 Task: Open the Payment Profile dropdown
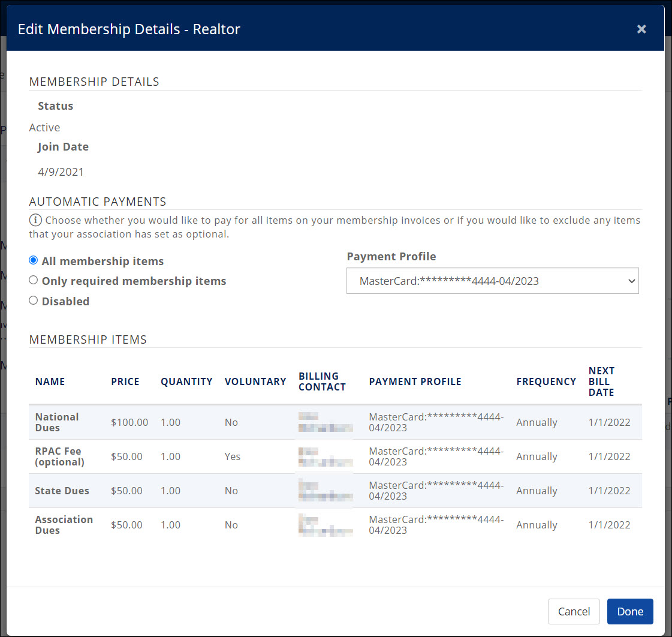click(492, 281)
